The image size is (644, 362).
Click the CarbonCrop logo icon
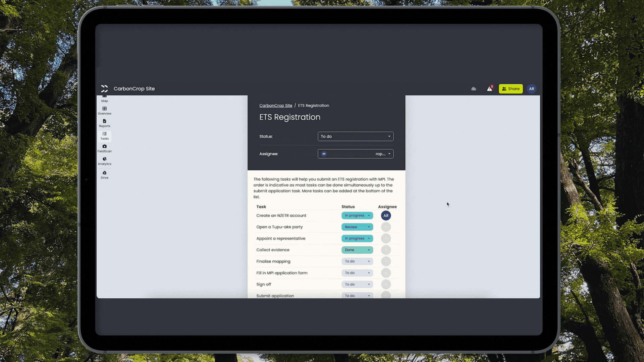coord(104,88)
